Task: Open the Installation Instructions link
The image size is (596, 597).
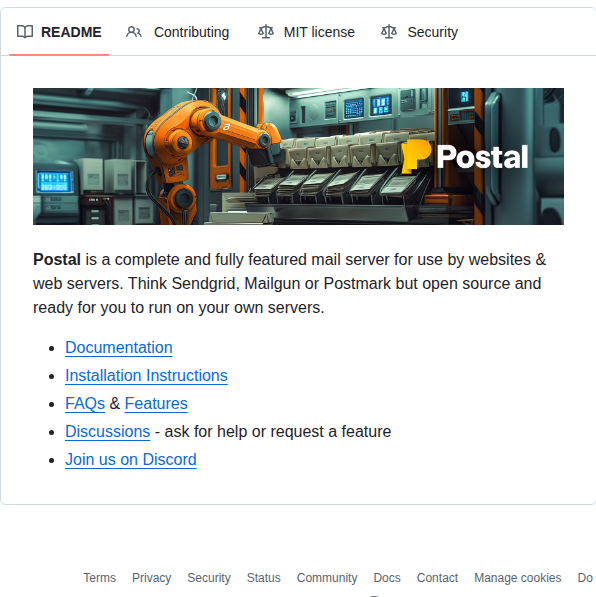Action: click(146, 375)
